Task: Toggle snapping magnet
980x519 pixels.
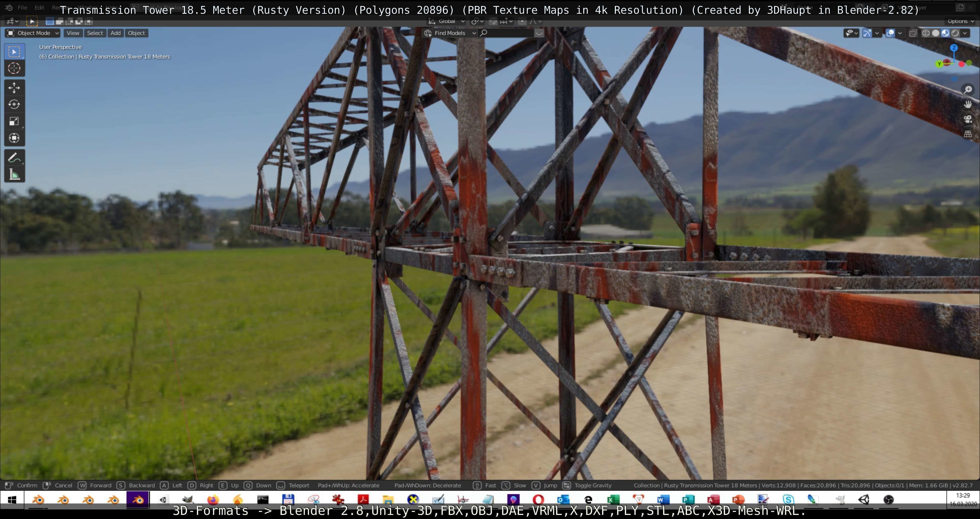Action: [493, 21]
